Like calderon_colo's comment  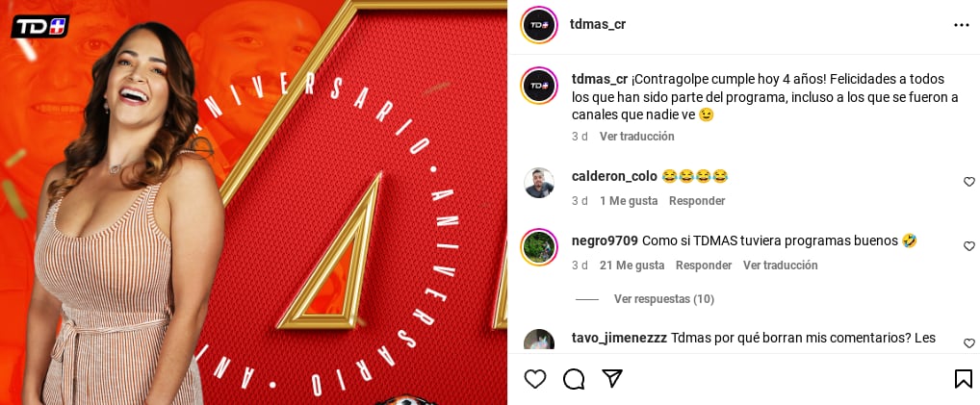(x=968, y=182)
